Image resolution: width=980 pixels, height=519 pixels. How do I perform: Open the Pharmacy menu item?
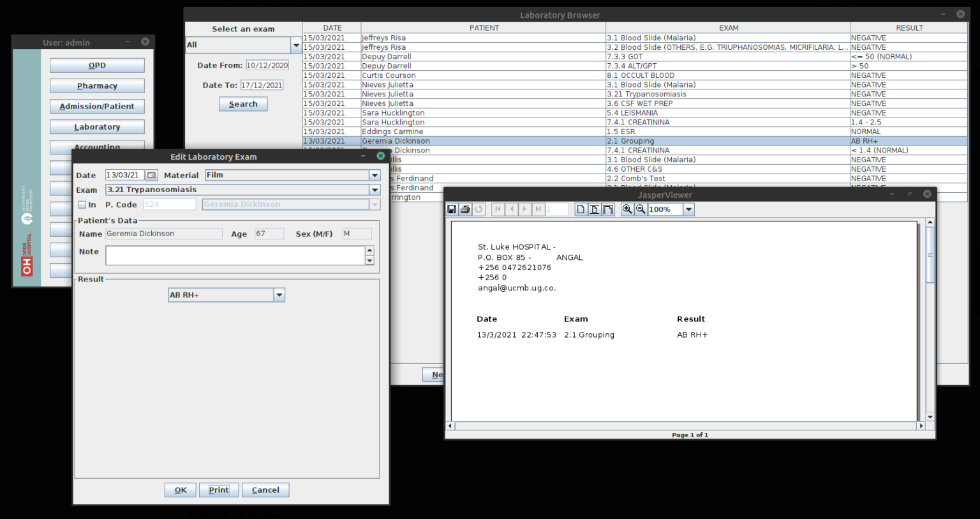(97, 86)
